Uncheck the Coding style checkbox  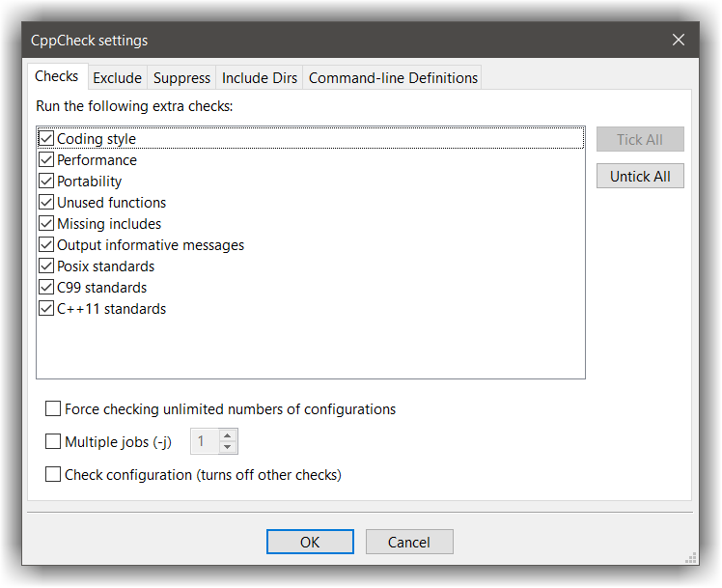pos(46,139)
